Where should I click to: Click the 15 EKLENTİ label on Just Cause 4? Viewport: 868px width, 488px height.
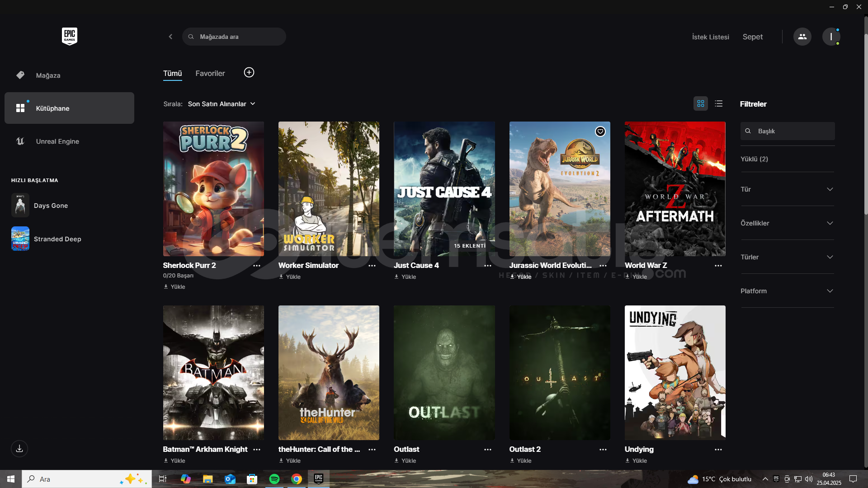coord(470,246)
